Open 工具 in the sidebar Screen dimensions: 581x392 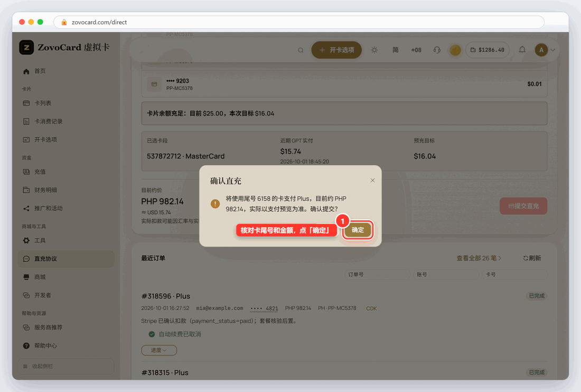click(x=66, y=240)
